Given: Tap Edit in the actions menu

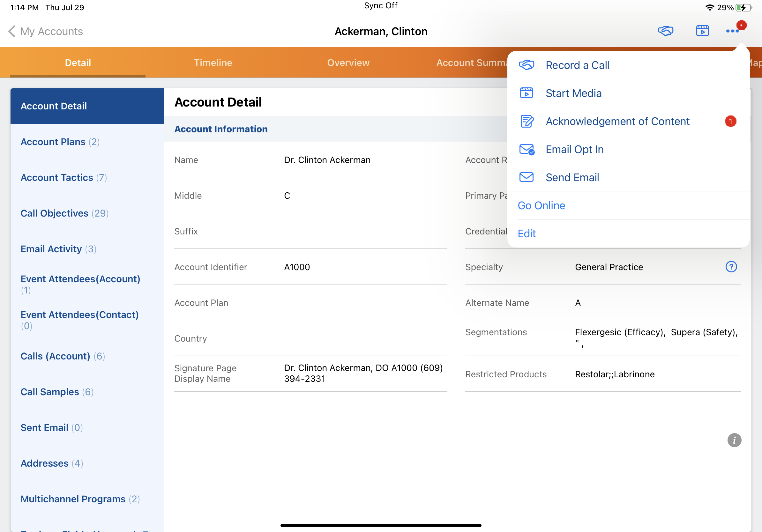Looking at the screenshot, I should pos(527,233).
